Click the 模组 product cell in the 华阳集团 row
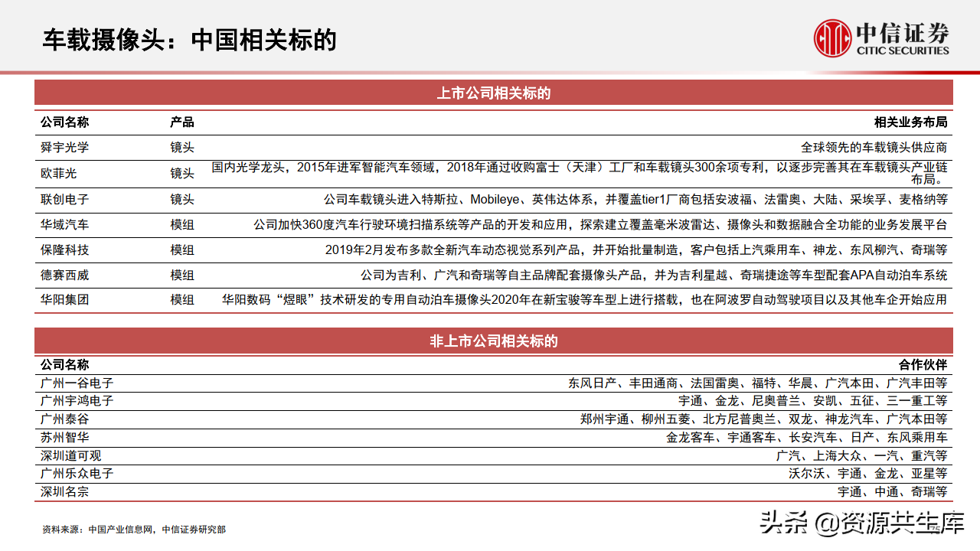 coord(181,299)
